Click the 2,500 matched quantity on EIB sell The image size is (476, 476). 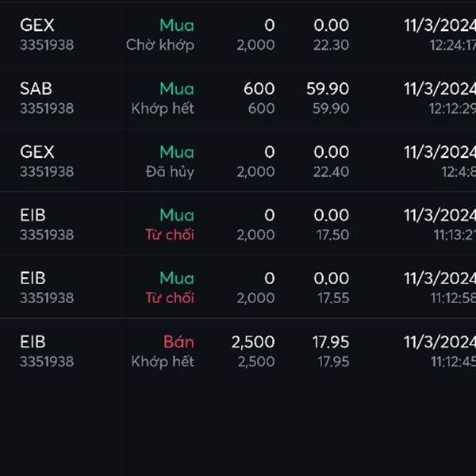click(x=253, y=342)
